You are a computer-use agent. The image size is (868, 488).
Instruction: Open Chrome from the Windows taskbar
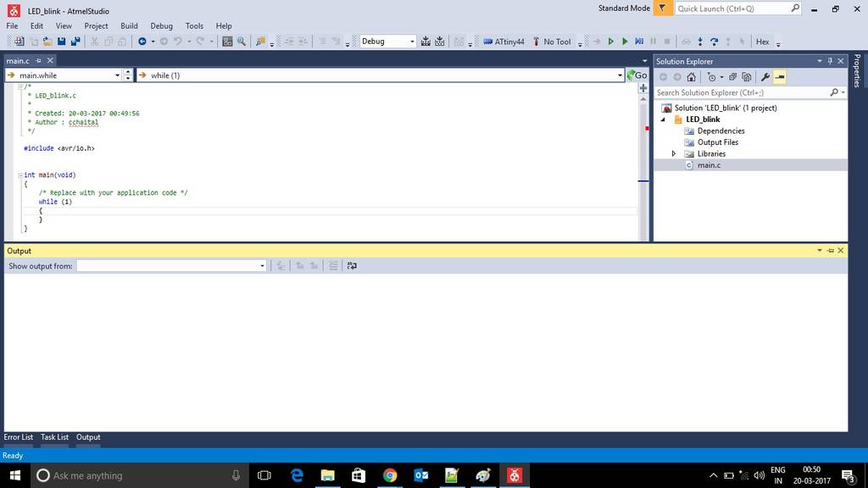(x=390, y=475)
